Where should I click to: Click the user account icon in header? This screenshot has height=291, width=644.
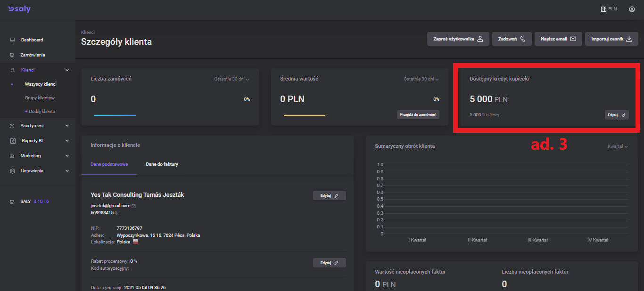[632, 9]
